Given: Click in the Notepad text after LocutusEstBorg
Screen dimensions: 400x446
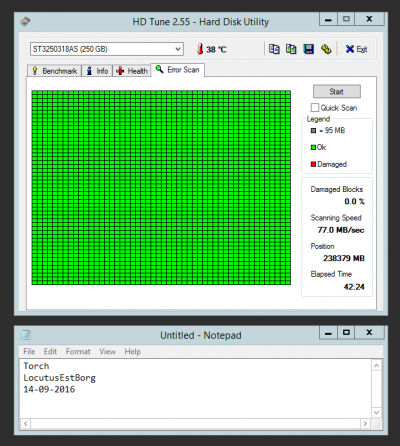Looking at the screenshot, I should 97,378.
